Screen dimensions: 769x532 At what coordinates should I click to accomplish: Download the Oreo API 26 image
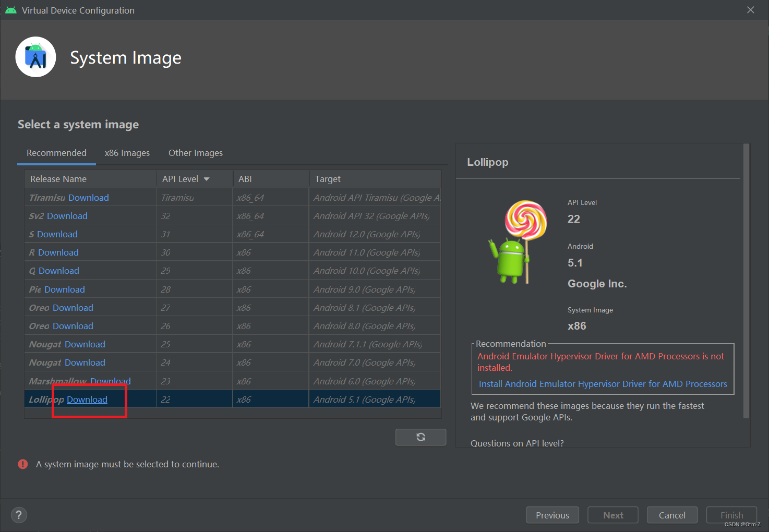[x=73, y=326]
